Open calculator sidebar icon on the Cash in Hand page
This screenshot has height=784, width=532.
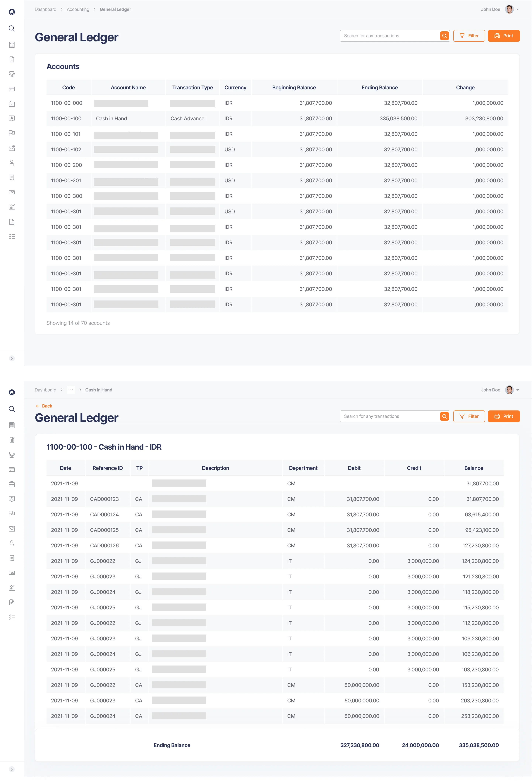tap(12, 425)
